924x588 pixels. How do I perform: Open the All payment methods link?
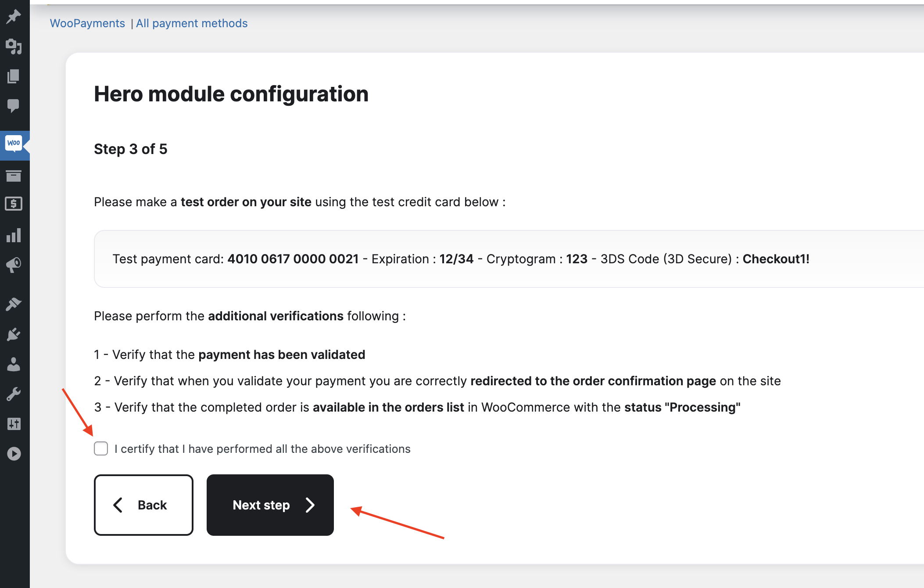(192, 23)
